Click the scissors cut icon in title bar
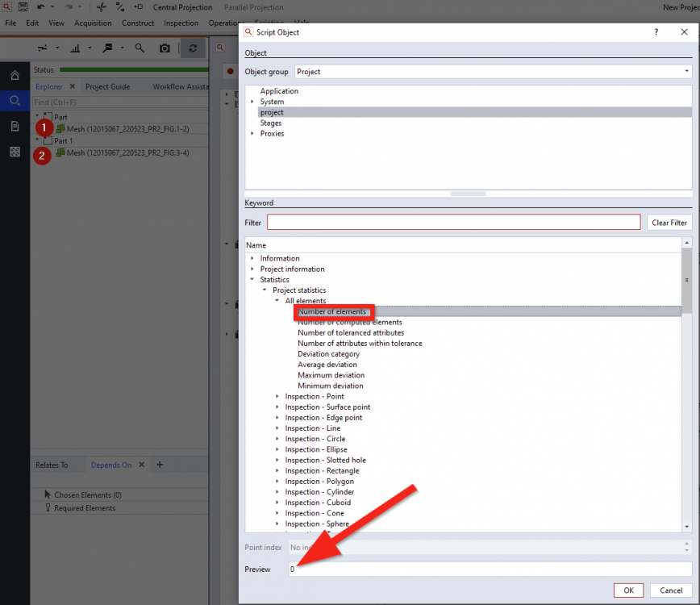 [x=101, y=6]
